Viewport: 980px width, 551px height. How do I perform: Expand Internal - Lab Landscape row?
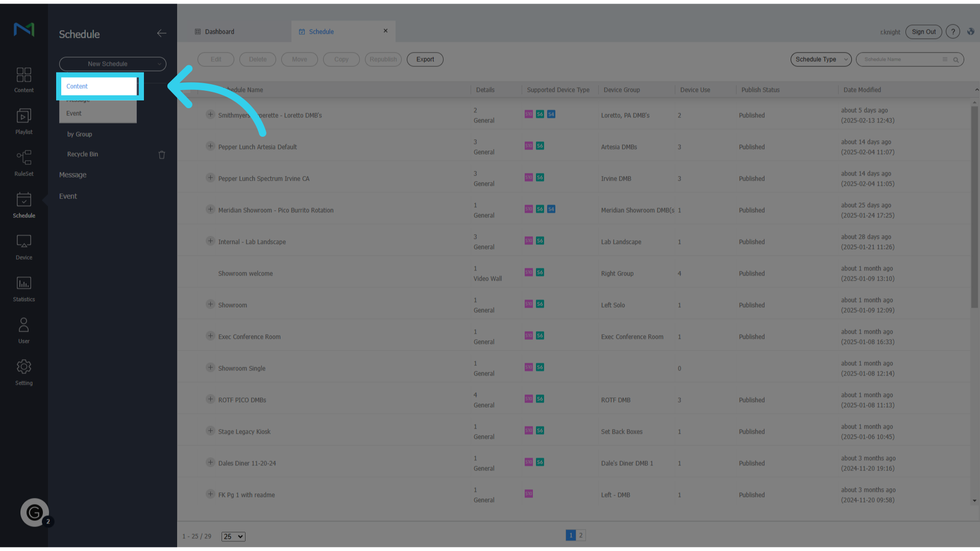point(210,241)
